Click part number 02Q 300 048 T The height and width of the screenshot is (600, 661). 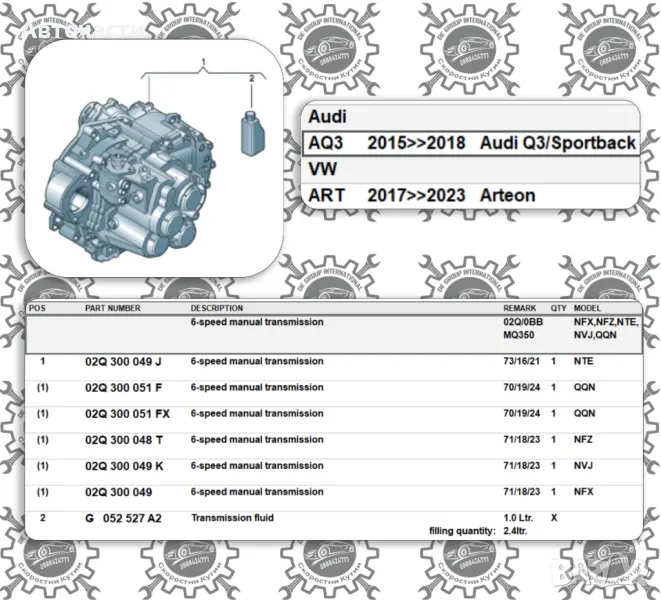[x=124, y=440]
